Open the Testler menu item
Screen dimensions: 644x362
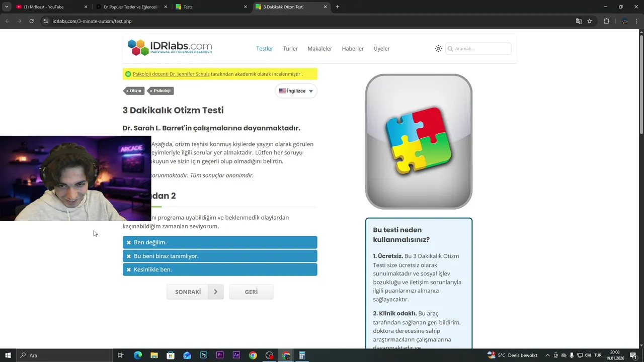pyautogui.click(x=265, y=49)
